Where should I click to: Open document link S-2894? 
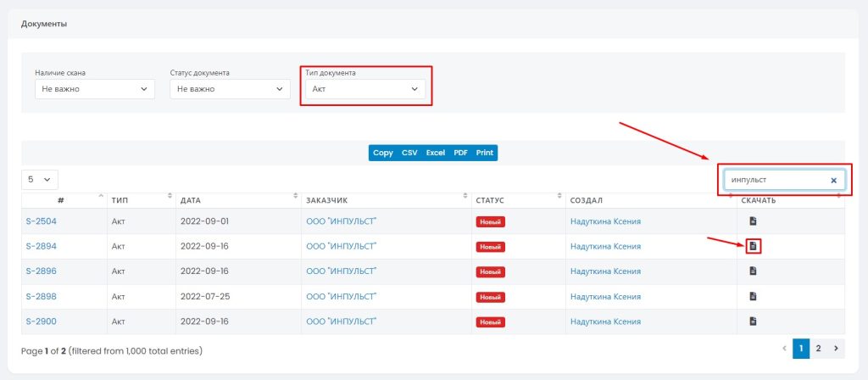coord(41,247)
